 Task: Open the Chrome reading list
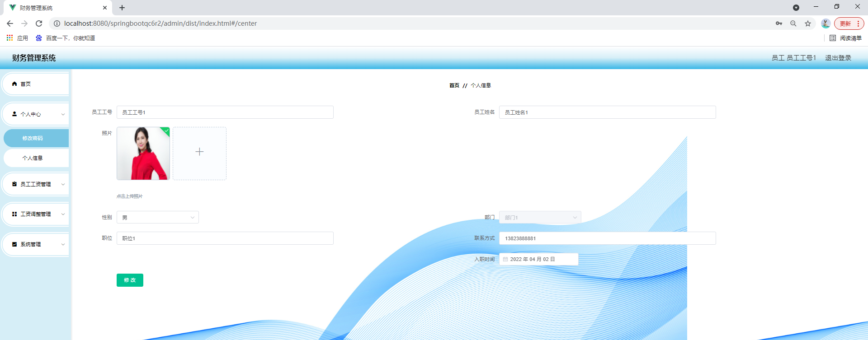[x=846, y=38]
